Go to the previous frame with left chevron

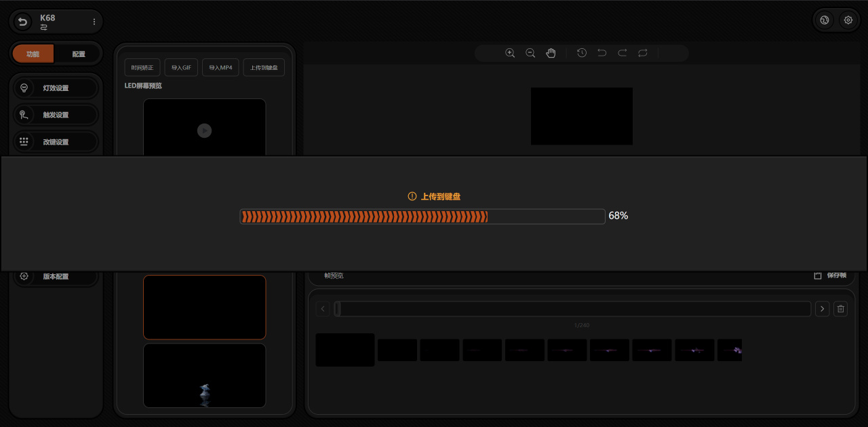(x=323, y=309)
